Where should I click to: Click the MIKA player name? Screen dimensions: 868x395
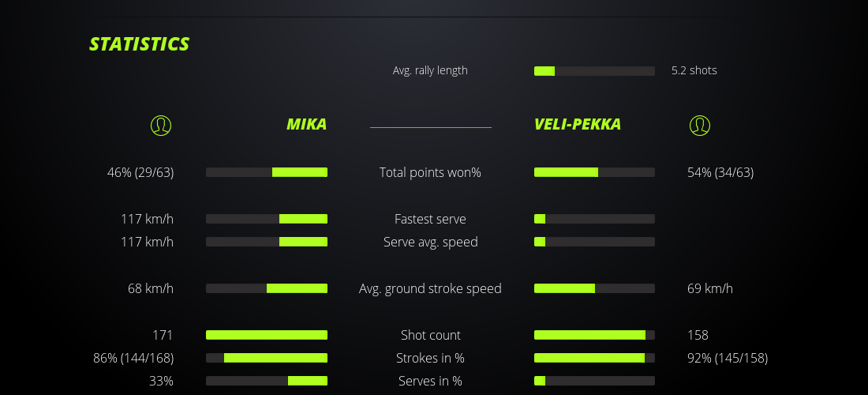click(306, 124)
